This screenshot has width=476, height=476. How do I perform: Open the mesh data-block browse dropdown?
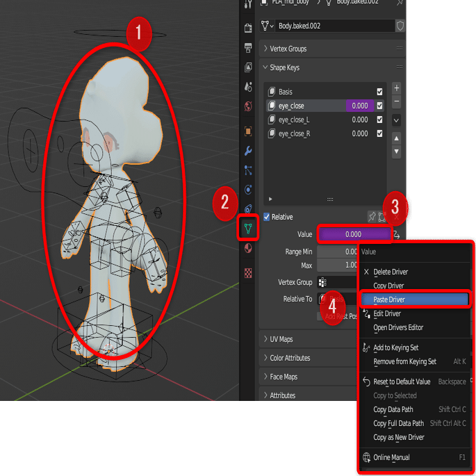267,26
